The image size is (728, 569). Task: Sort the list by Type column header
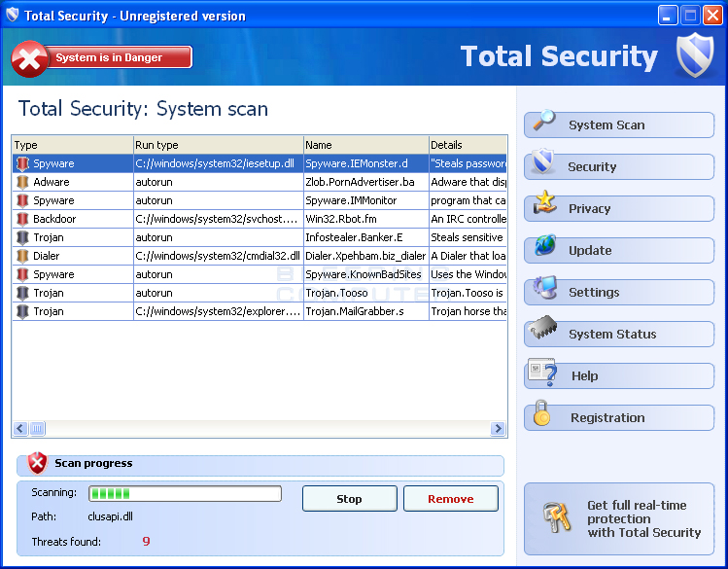[72, 145]
